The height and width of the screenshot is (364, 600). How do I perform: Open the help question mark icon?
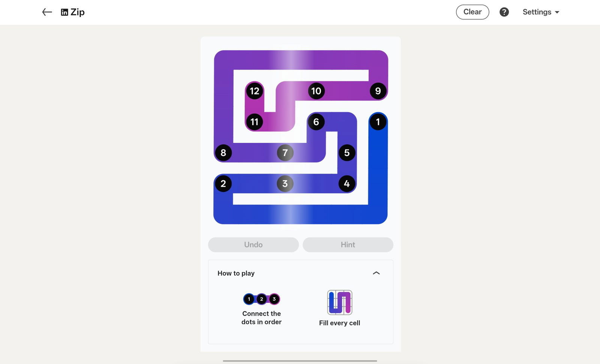504,12
